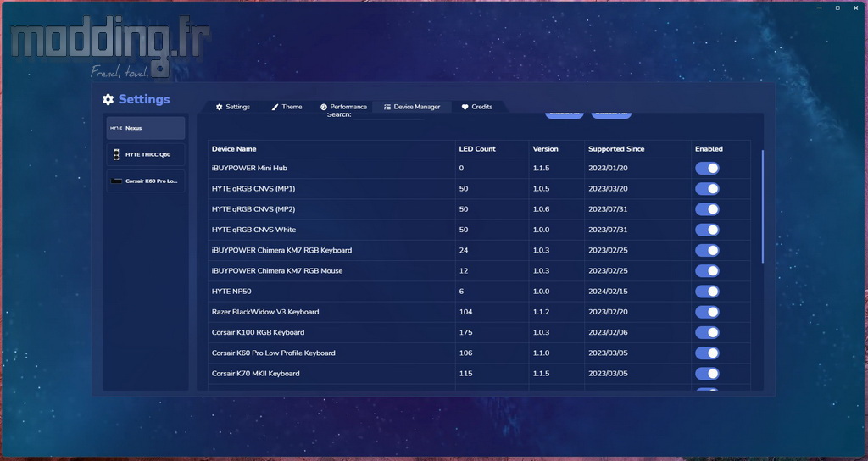The height and width of the screenshot is (461, 868).
Task: Select the HYTE THICC Q60 sidebar device
Action: pyautogui.click(x=146, y=154)
